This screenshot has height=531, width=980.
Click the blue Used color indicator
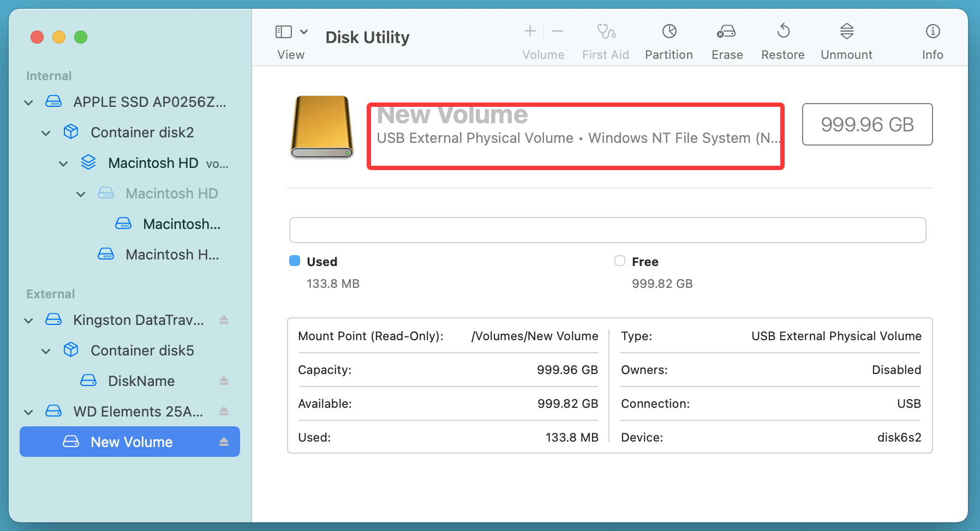tap(295, 261)
